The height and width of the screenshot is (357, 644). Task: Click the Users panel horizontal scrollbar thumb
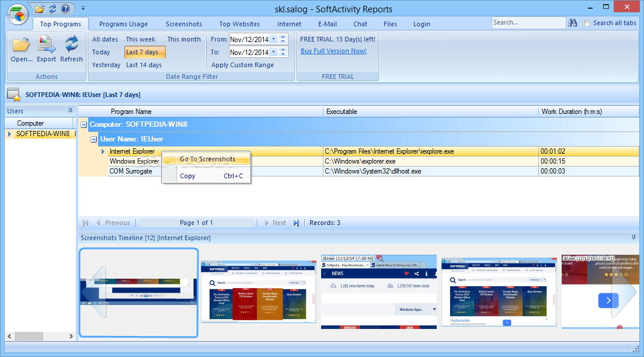point(29,336)
